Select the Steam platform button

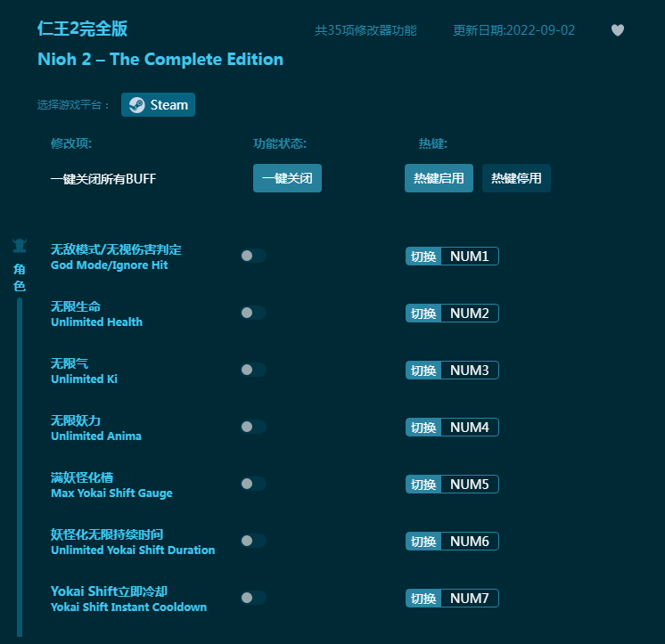(x=158, y=104)
